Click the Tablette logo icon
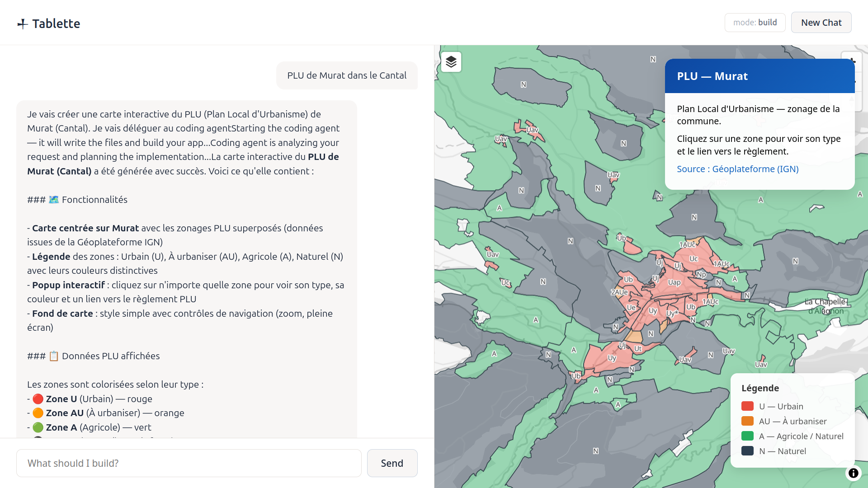The height and width of the screenshot is (488, 868). tap(23, 24)
